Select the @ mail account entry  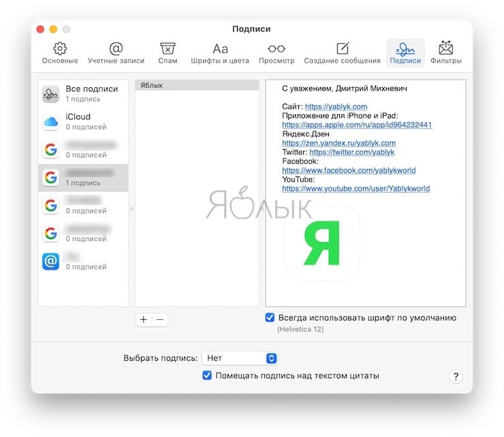click(83, 261)
